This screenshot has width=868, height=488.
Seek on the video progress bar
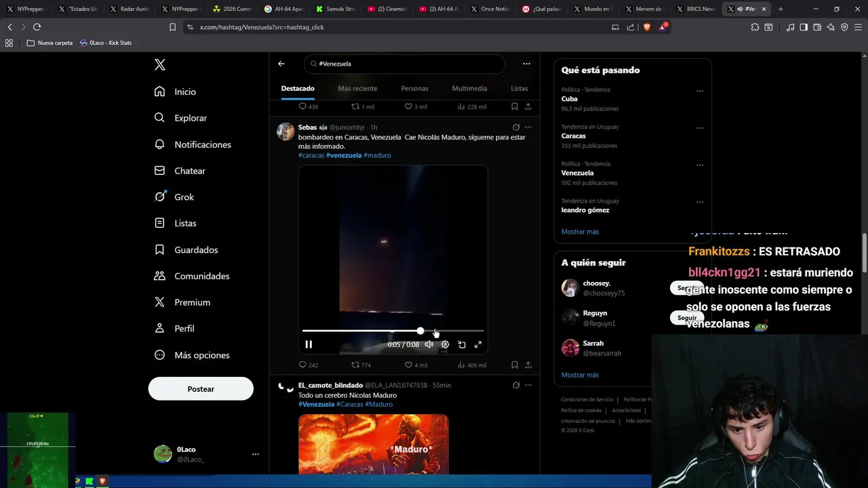393,331
